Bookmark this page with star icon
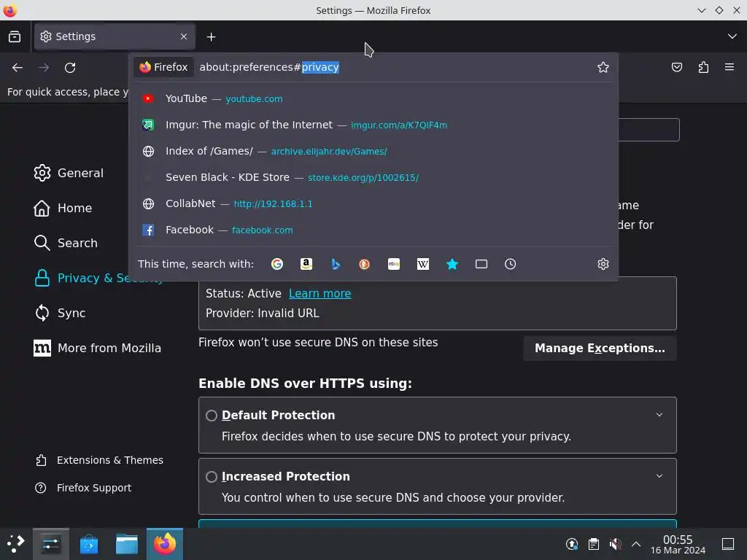This screenshot has height=560, width=747. (x=603, y=67)
